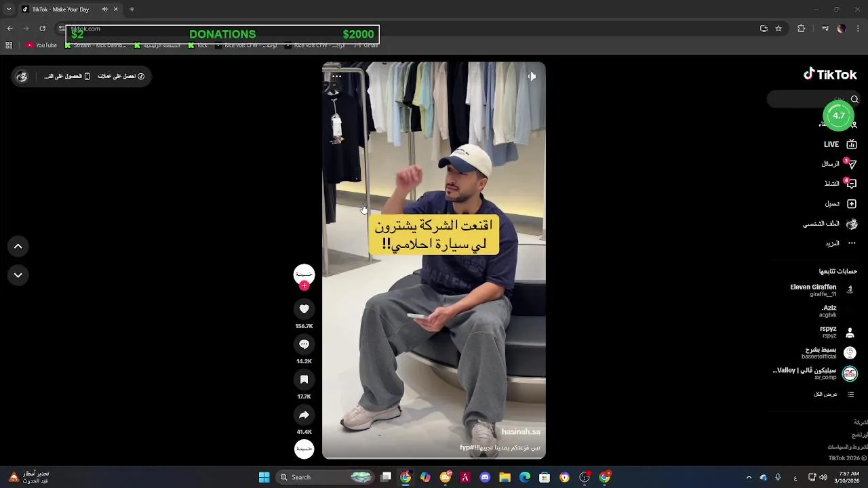Open the sound disc icon below the share count
The image size is (868, 488).
tap(304, 449)
